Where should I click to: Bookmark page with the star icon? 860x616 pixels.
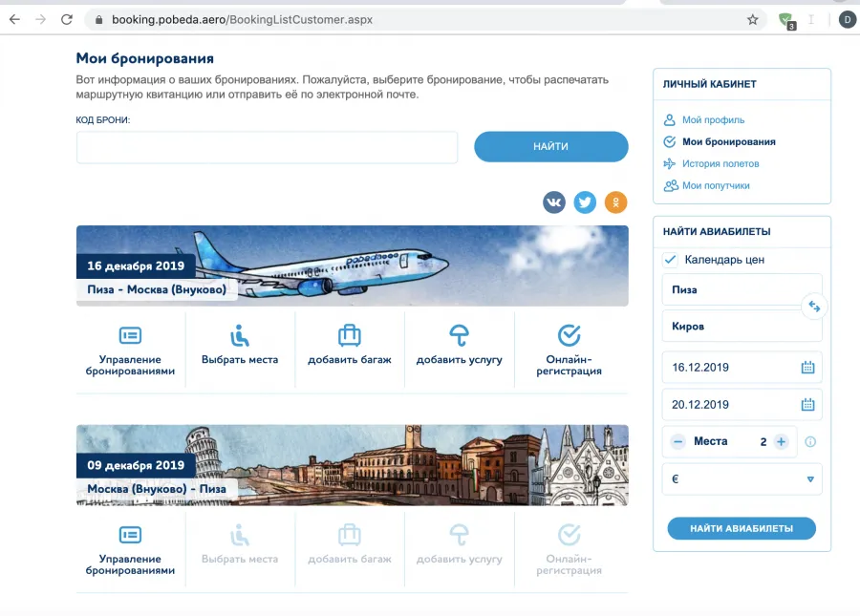(753, 20)
